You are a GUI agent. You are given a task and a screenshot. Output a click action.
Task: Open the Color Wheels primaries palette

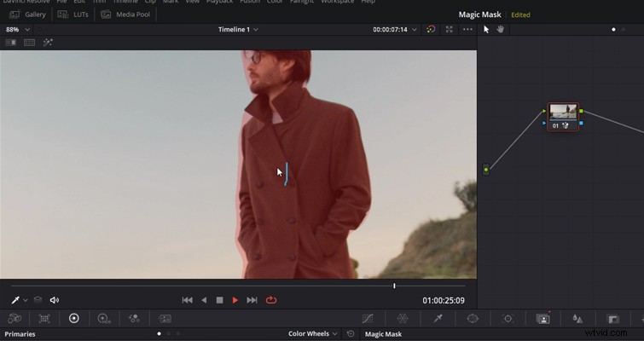click(x=74, y=319)
